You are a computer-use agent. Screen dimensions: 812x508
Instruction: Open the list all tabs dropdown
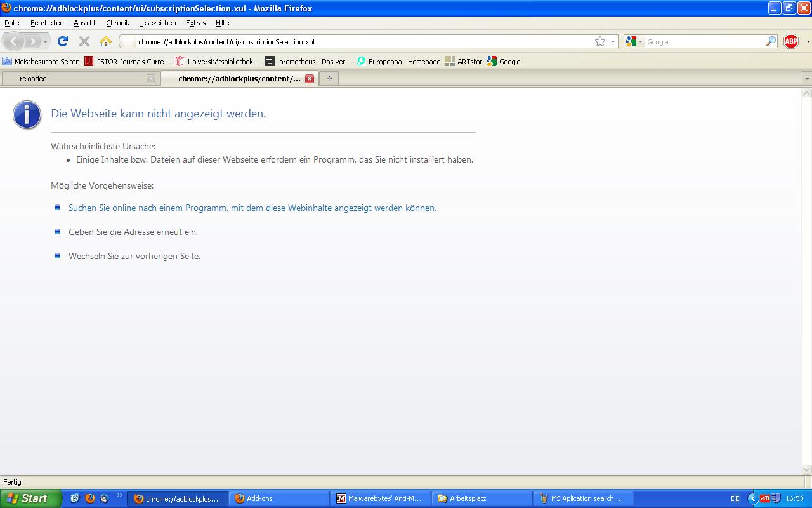806,79
